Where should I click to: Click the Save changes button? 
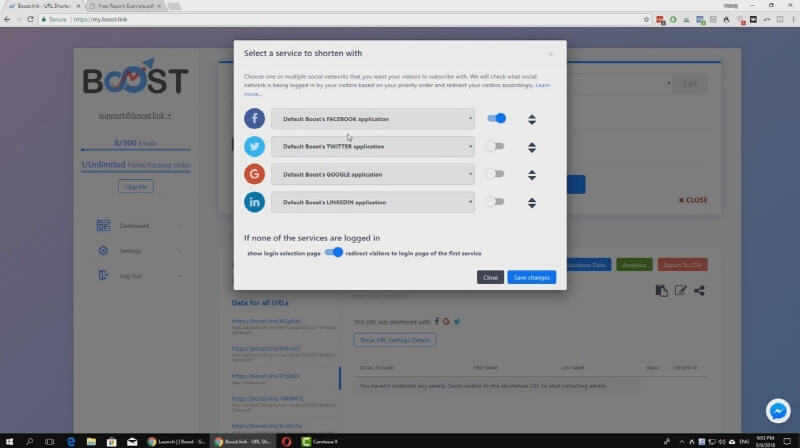tap(532, 277)
